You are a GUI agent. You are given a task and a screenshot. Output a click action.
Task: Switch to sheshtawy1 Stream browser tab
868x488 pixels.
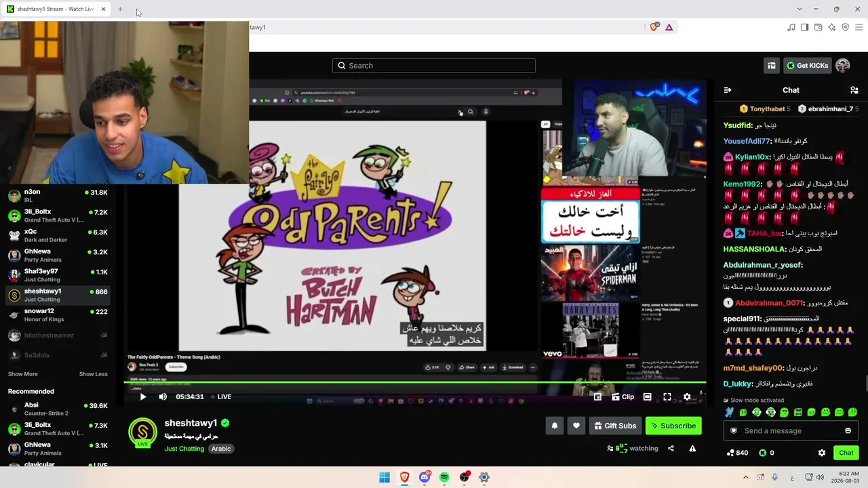56,9
